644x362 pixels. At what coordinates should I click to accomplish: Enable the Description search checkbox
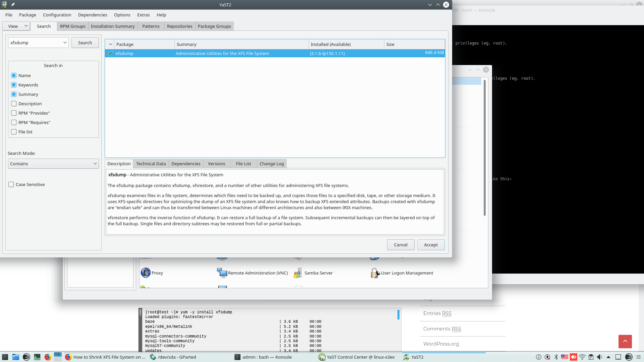tap(14, 104)
